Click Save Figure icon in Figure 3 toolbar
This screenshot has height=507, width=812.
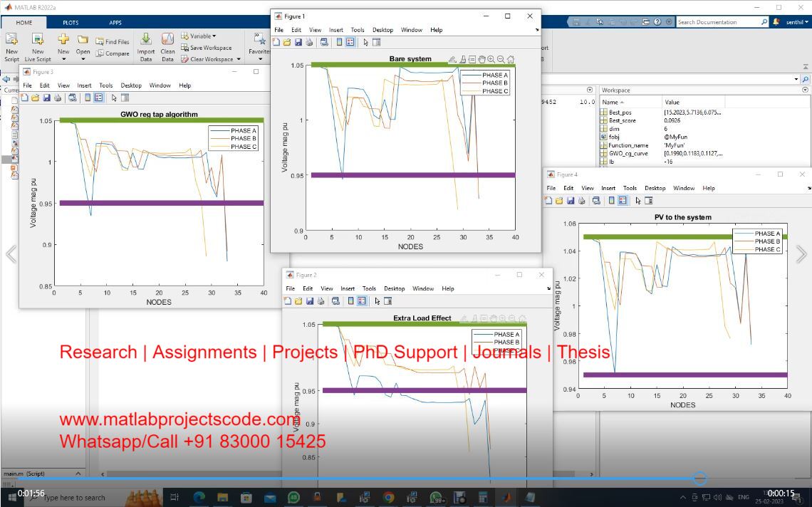tap(46, 98)
